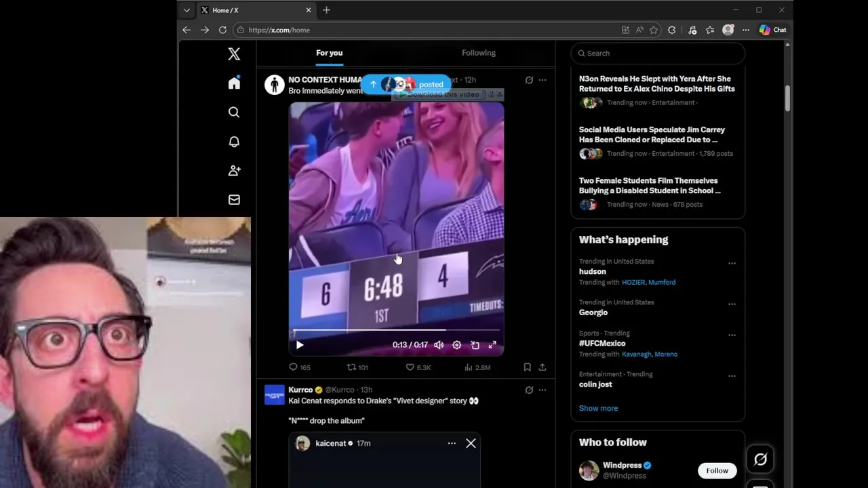Open options for Georgio trend

732,304
